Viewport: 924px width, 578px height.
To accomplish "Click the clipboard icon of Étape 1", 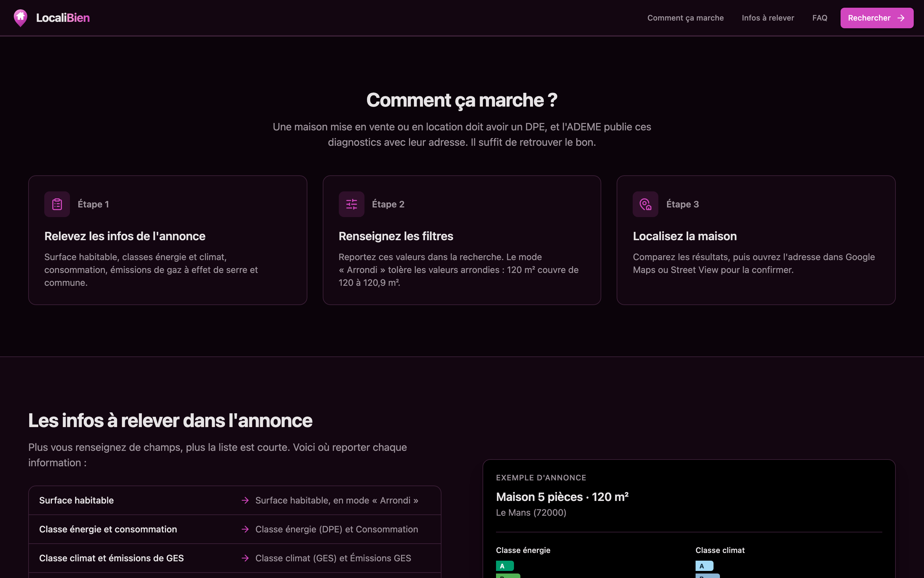I will pyautogui.click(x=57, y=204).
